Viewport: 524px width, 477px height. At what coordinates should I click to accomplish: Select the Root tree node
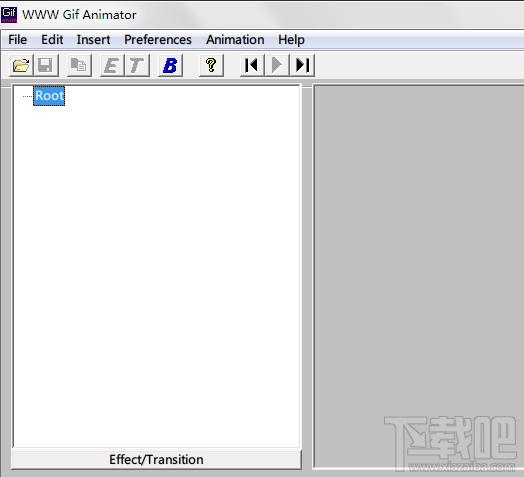point(49,96)
